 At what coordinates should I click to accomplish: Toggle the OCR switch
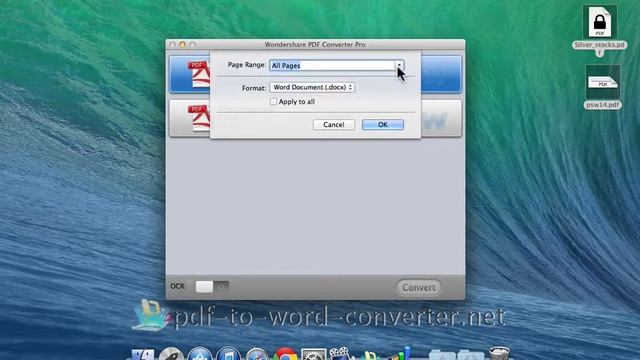tap(212, 287)
